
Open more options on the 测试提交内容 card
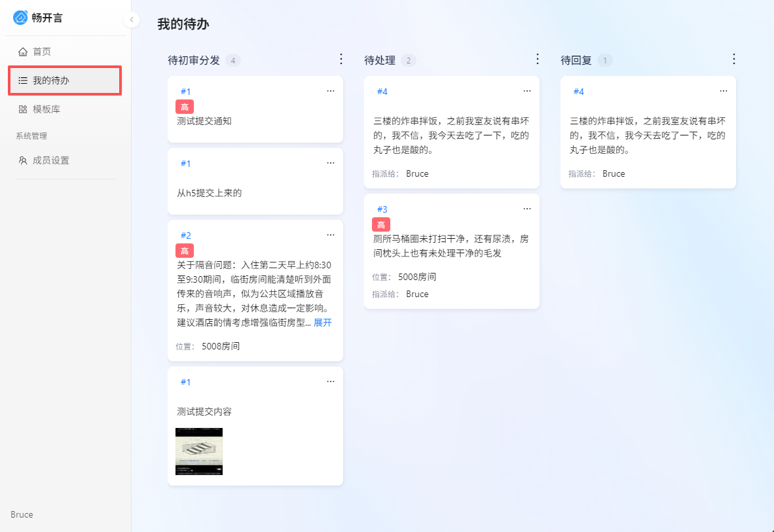click(x=331, y=382)
